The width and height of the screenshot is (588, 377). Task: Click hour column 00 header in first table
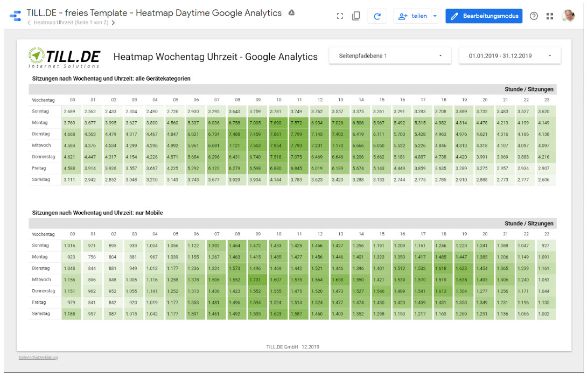point(72,100)
